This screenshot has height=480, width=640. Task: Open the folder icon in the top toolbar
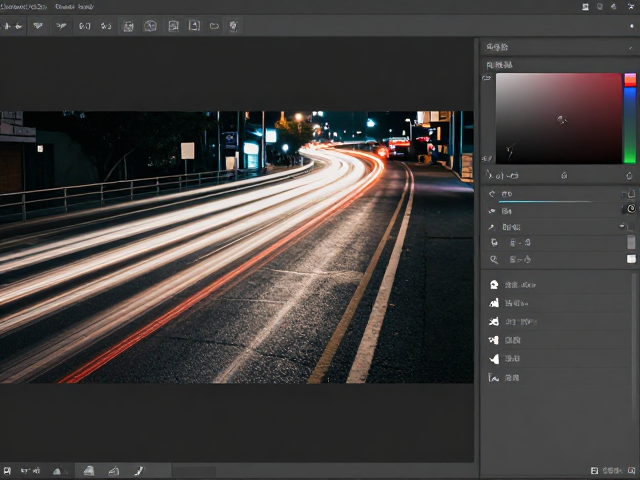point(214,26)
